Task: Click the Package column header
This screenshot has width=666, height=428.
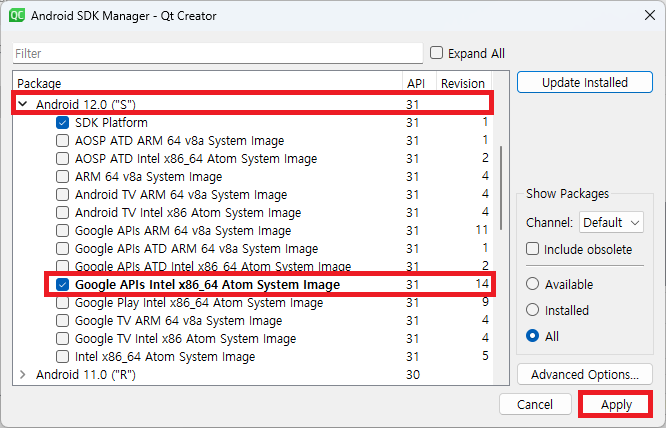Action: click(207, 83)
